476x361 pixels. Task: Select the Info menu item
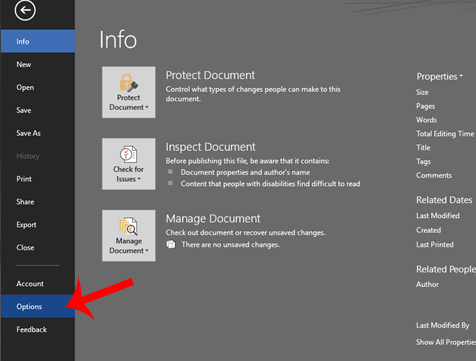click(x=38, y=41)
